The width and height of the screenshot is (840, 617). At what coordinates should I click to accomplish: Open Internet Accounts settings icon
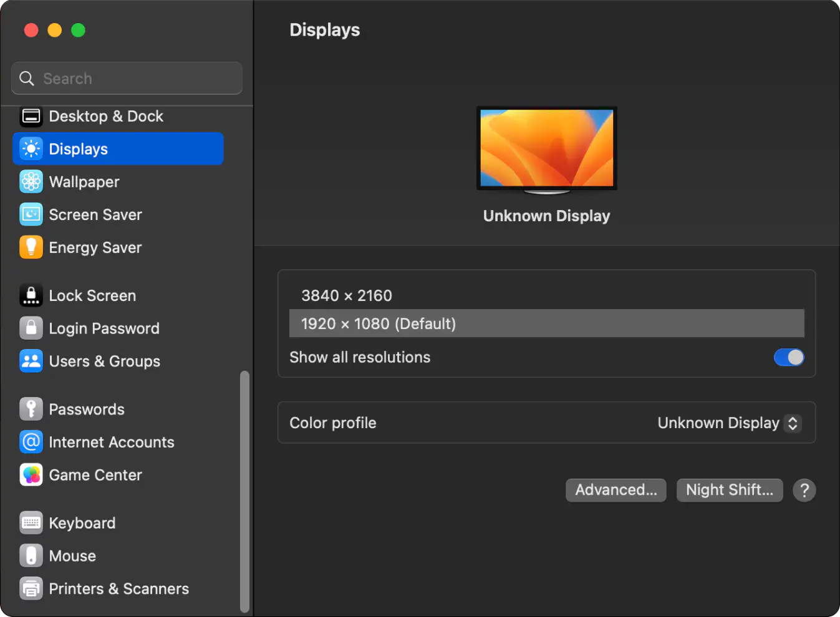31,442
